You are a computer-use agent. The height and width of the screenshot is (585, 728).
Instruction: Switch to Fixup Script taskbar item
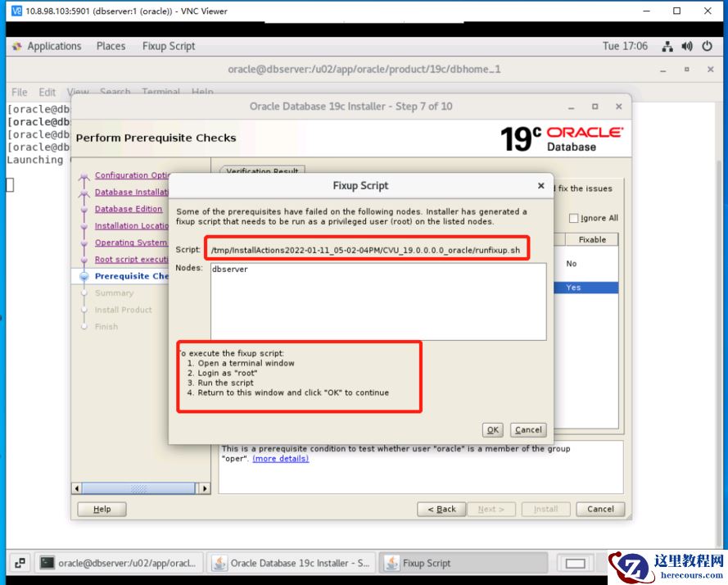(x=463, y=563)
